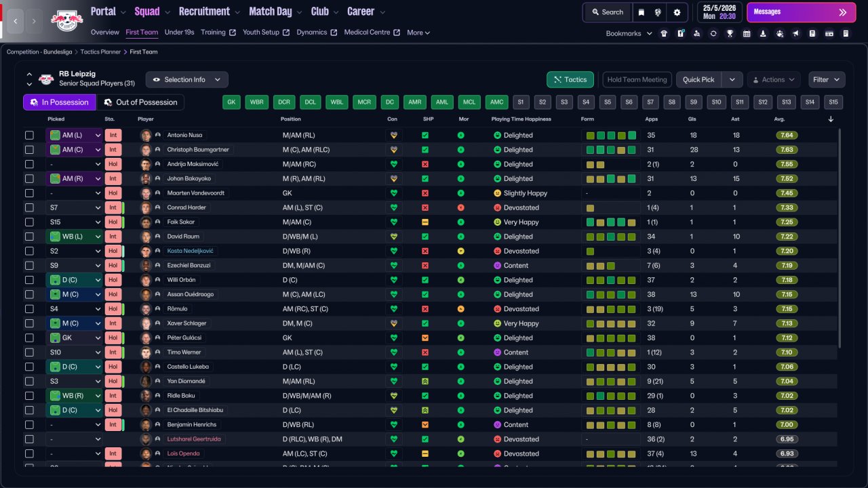
Task: Click the trophy bookmark shortcut icon
Action: [x=730, y=33]
